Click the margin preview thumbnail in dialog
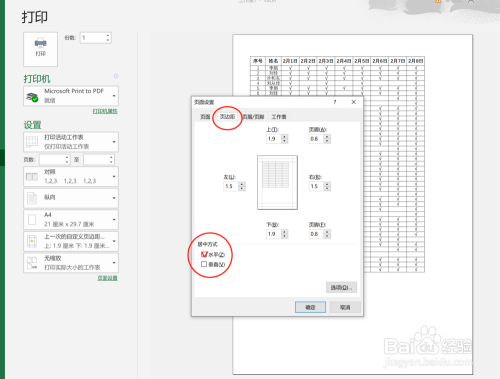This screenshot has height=379, width=500. [x=277, y=182]
